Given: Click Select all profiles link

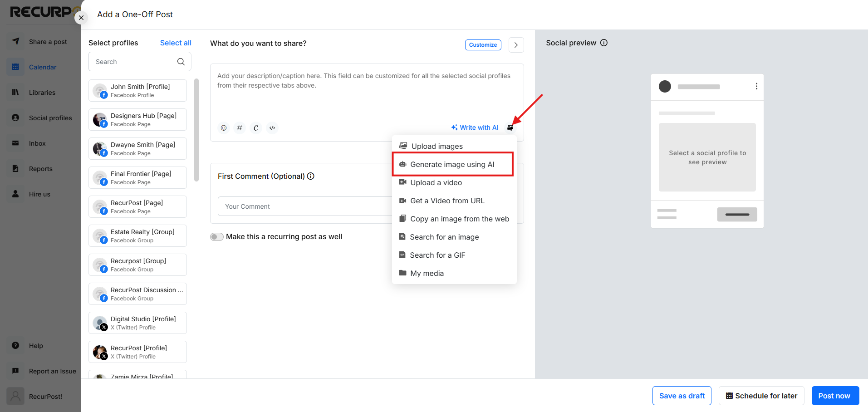Looking at the screenshot, I should [176, 43].
